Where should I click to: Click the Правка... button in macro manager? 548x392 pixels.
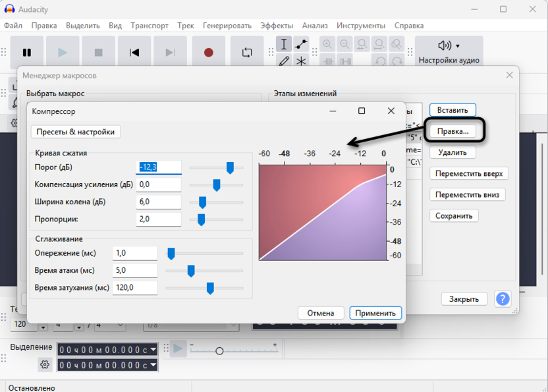click(x=453, y=132)
